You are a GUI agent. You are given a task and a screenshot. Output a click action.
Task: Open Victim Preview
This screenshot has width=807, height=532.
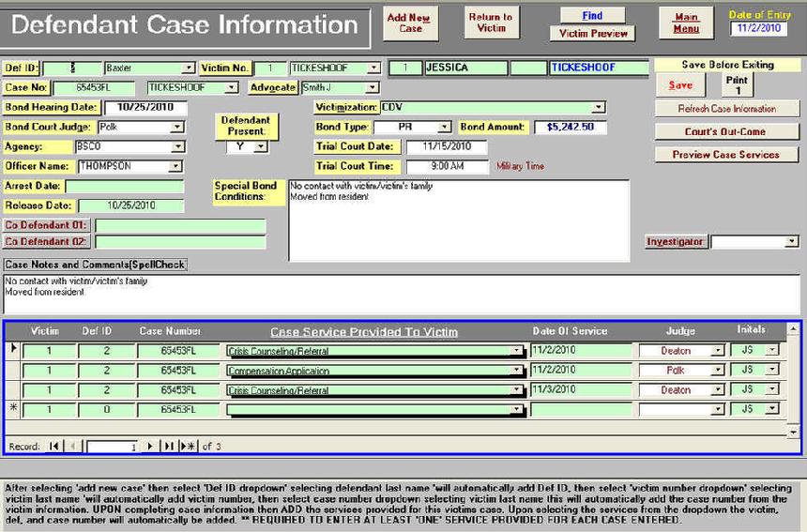coord(593,34)
